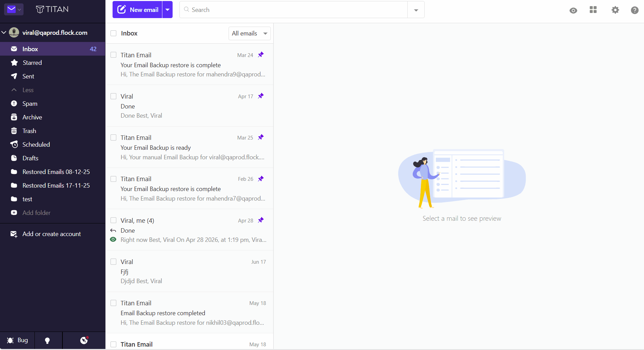The image size is (644, 350).
Task: Unpin the Feb 26 Titan Email message
Action: point(261,179)
